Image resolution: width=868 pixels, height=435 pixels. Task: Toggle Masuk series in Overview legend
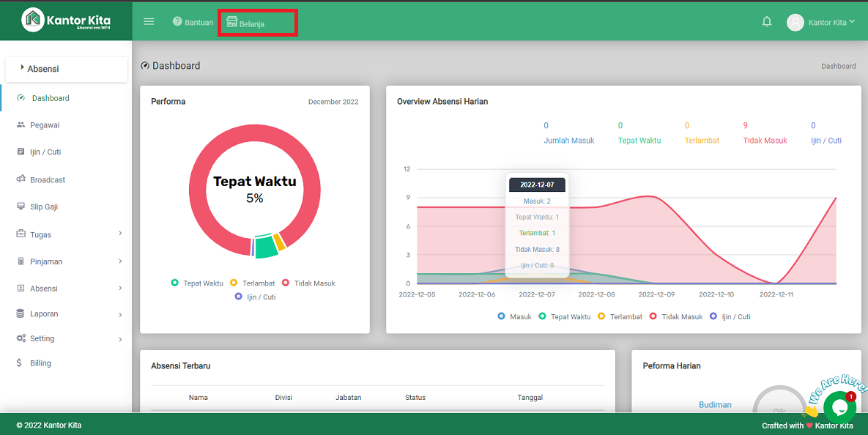click(514, 316)
